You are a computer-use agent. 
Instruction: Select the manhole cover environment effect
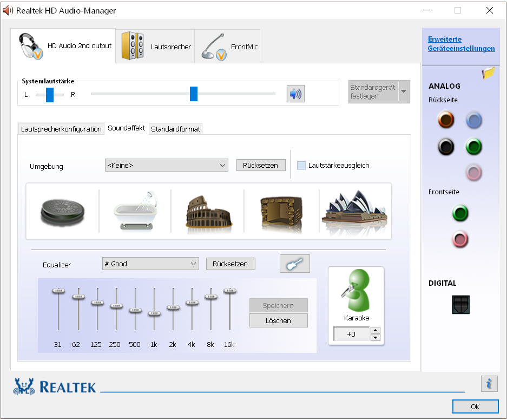click(x=62, y=212)
